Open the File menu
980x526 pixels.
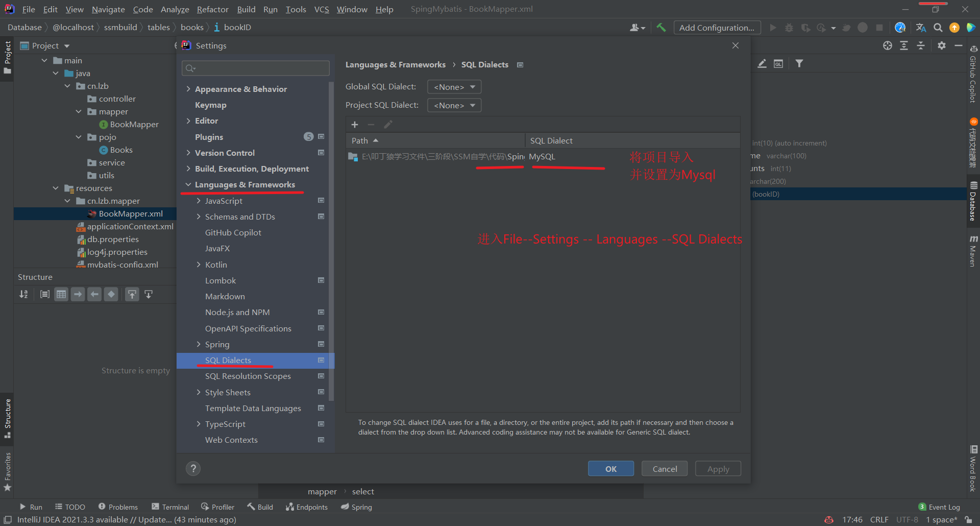tap(29, 9)
